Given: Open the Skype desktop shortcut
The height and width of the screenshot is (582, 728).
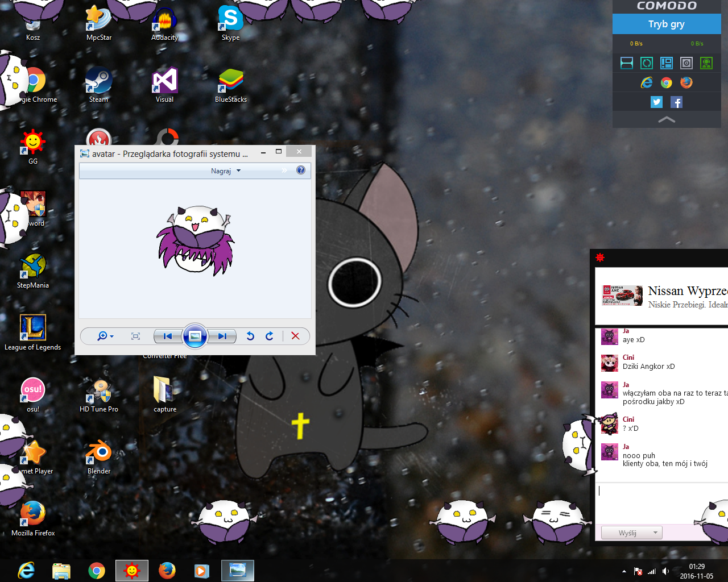Looking at the screenshot, I should 230,22.
